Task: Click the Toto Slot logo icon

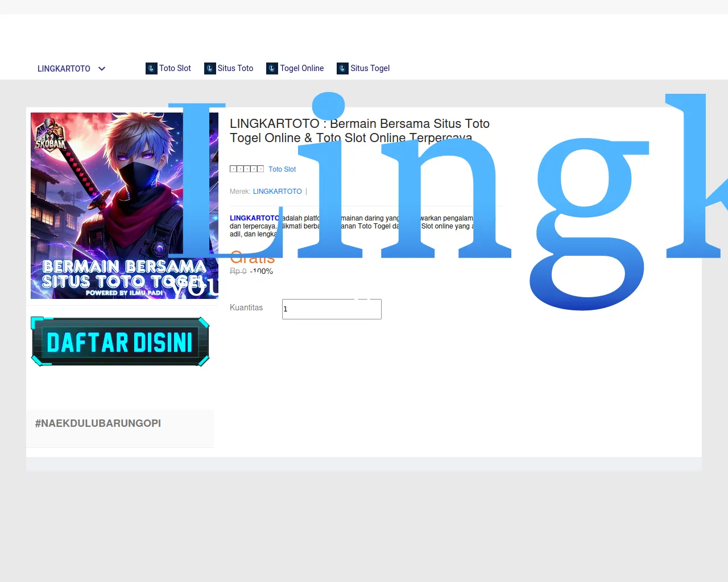Action: [151, 68]
